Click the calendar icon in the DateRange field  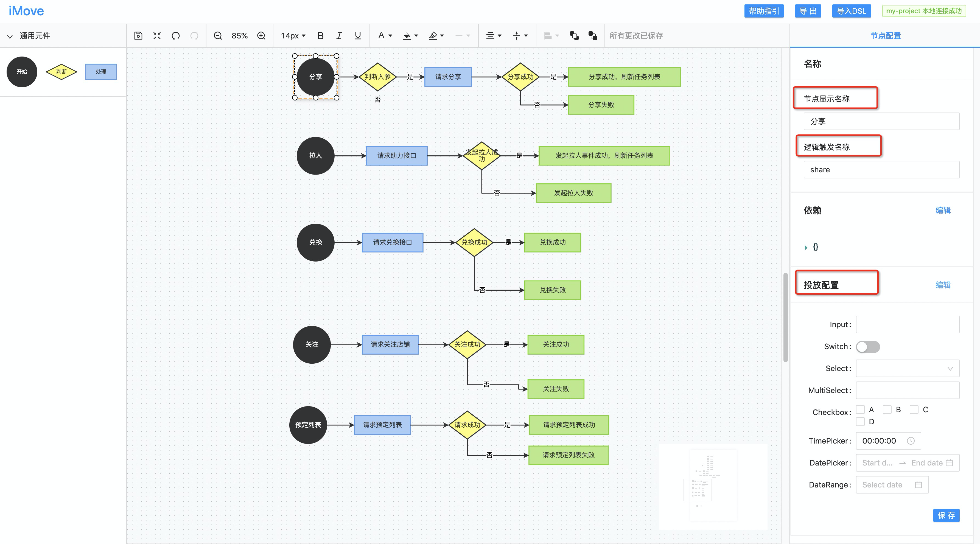pyautogui.click(x=918, y=485)
